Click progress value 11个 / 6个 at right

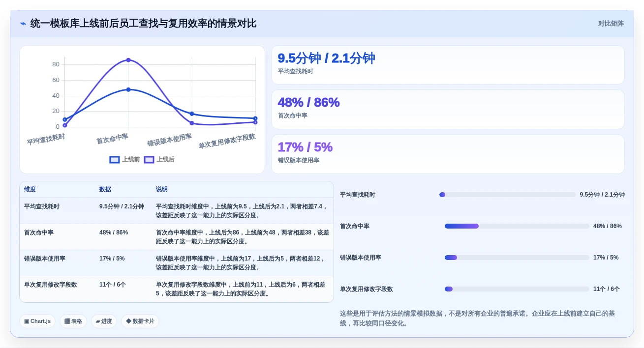607,289
